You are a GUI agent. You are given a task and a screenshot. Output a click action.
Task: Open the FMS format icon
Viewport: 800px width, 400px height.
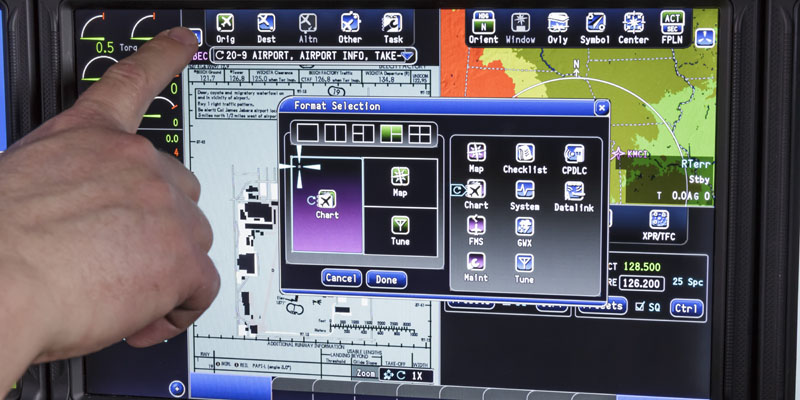pyautogui.click(x=476, y=227)
